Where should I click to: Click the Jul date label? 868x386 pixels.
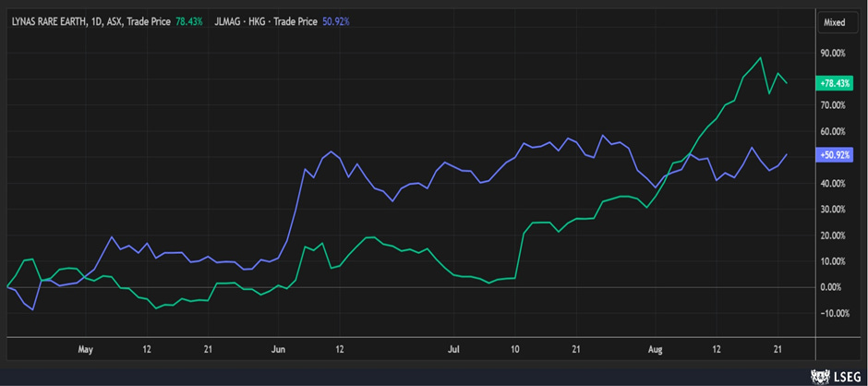click(x=453, y=349)
